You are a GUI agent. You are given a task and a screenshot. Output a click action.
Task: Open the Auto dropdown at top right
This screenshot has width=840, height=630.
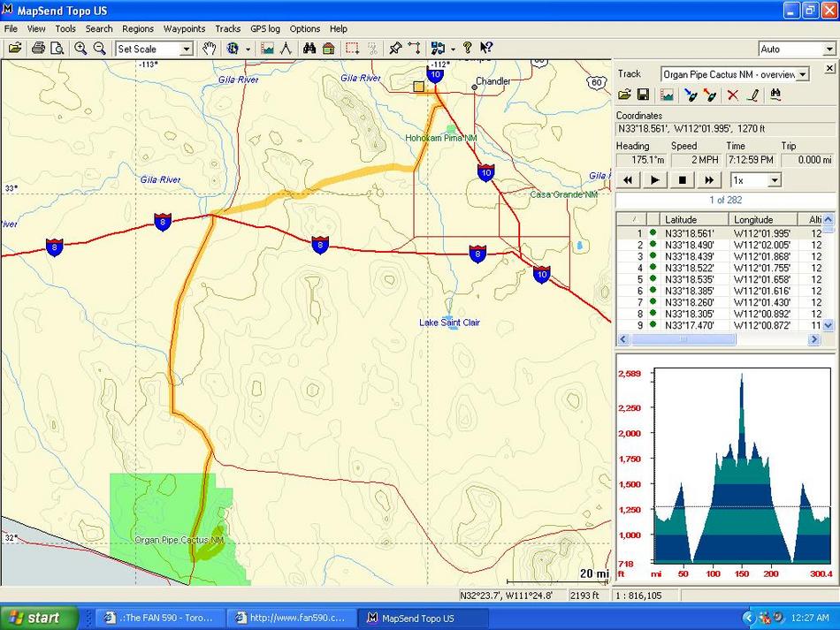(829, 49)
